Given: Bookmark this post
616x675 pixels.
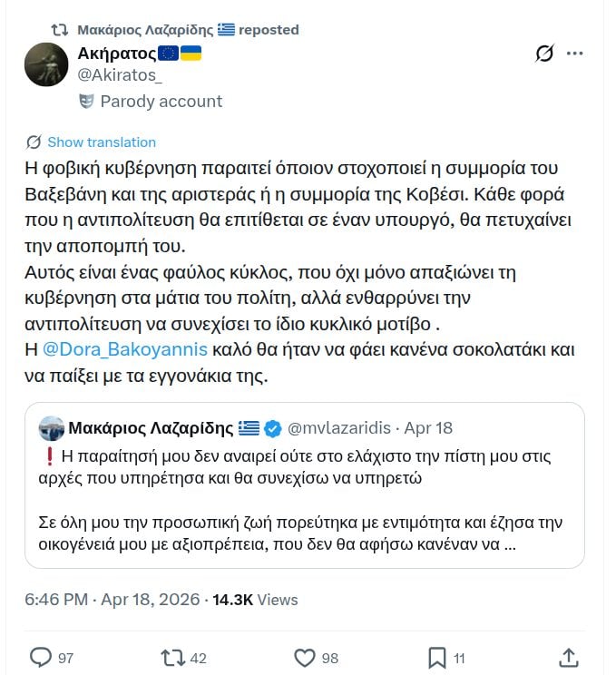Looking at the screenshot, I should [x=436, y=657].
